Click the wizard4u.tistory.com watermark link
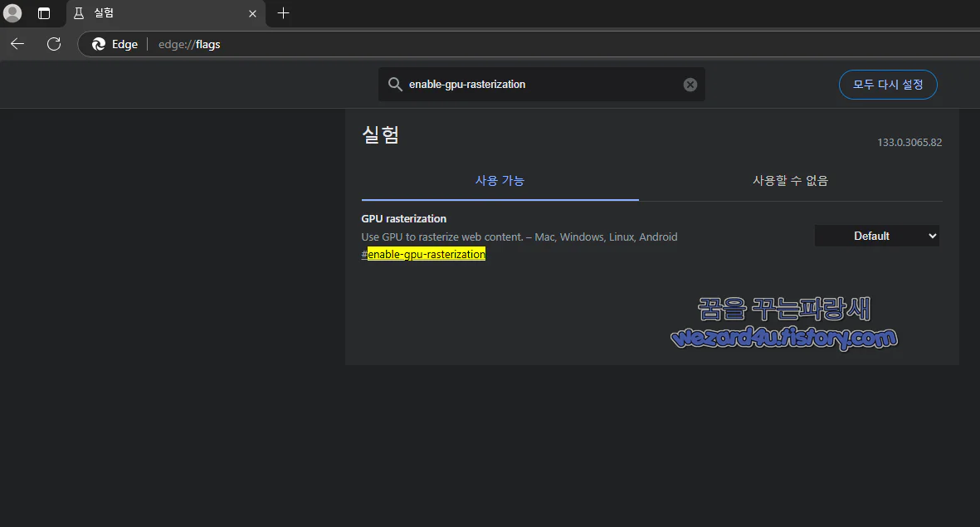This screenshot has height=527, width=980. click(784, 338)
